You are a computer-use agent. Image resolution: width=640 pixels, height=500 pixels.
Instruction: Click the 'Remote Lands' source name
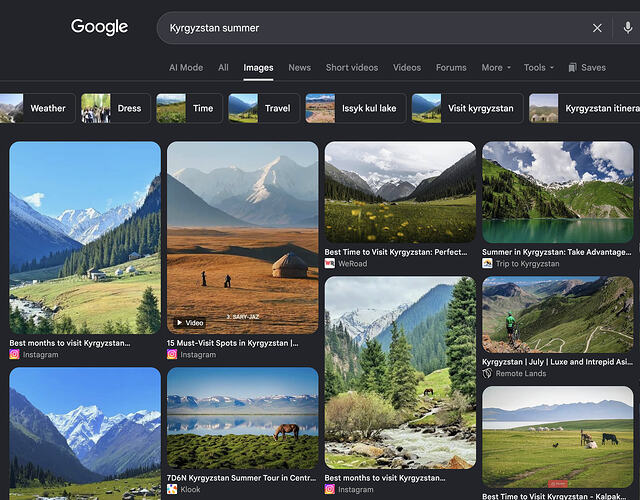[521, 373]
